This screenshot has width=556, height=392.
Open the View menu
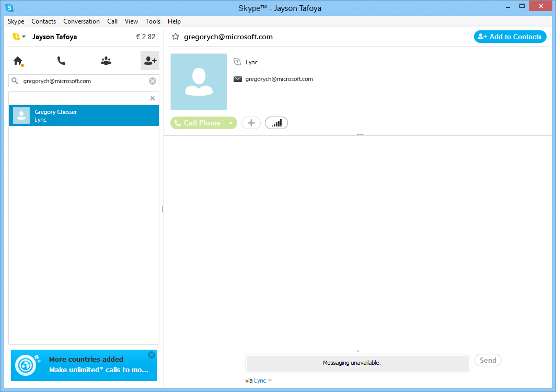(131, 21)
